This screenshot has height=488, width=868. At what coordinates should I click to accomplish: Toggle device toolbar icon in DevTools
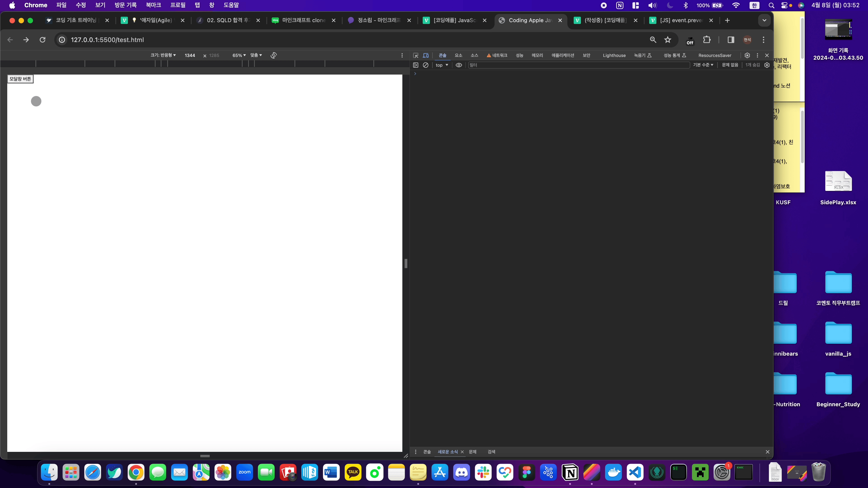point(426,55)
